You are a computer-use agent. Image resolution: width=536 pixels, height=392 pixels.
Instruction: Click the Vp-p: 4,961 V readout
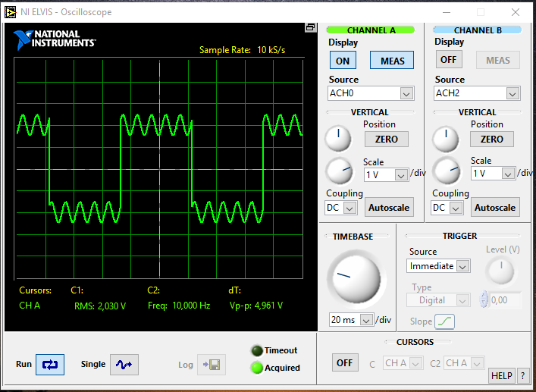point(256,306)
